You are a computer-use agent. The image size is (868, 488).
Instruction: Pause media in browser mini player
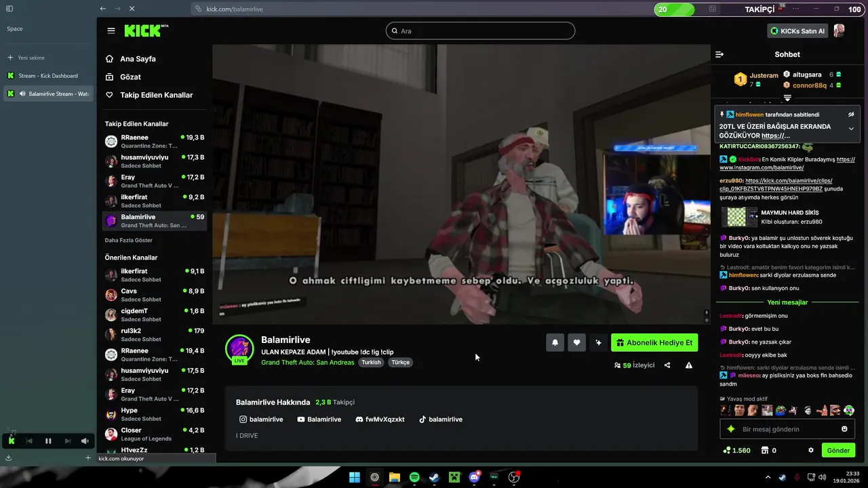coord(48,441)
